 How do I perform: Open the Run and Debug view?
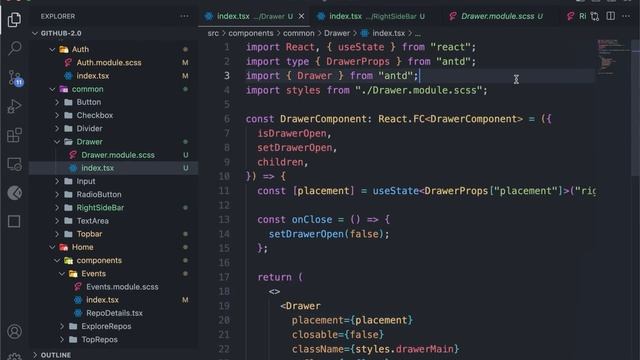pos(14,106)
